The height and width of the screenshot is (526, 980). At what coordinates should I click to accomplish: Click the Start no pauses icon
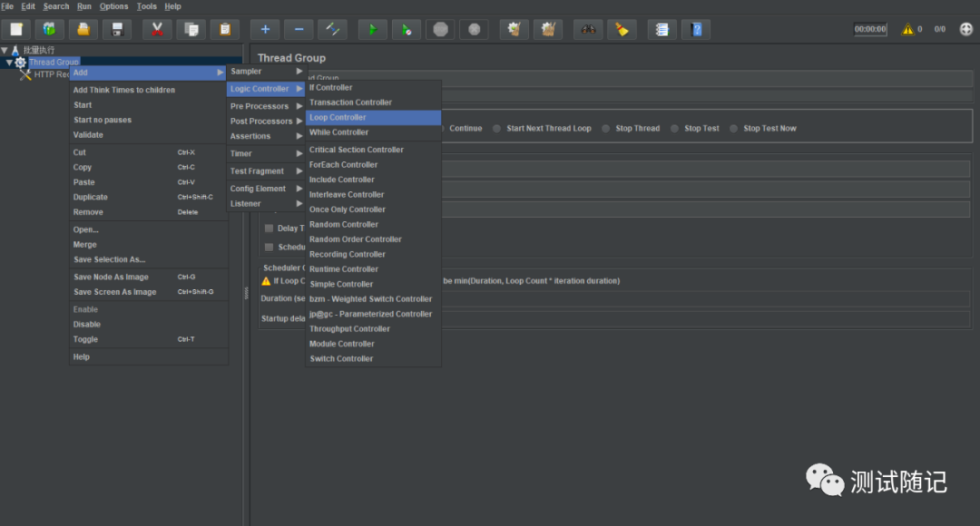point(407,29)
